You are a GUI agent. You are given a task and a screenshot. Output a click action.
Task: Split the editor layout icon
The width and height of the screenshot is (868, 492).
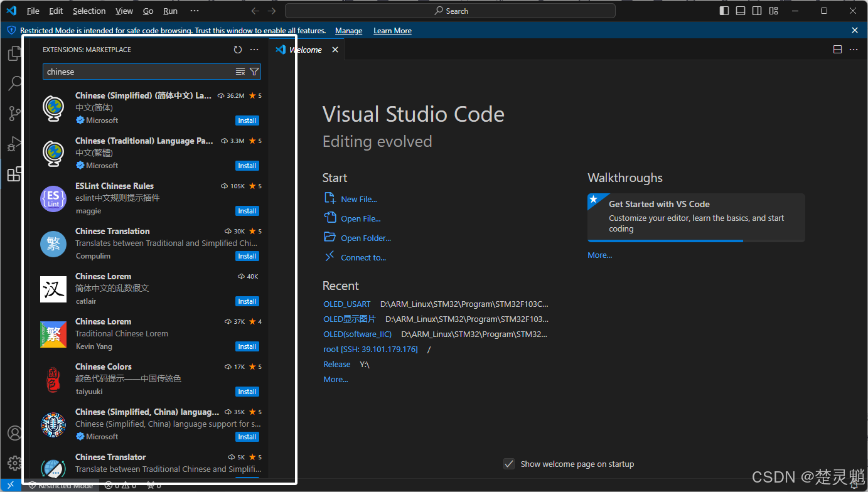point(837,50)
